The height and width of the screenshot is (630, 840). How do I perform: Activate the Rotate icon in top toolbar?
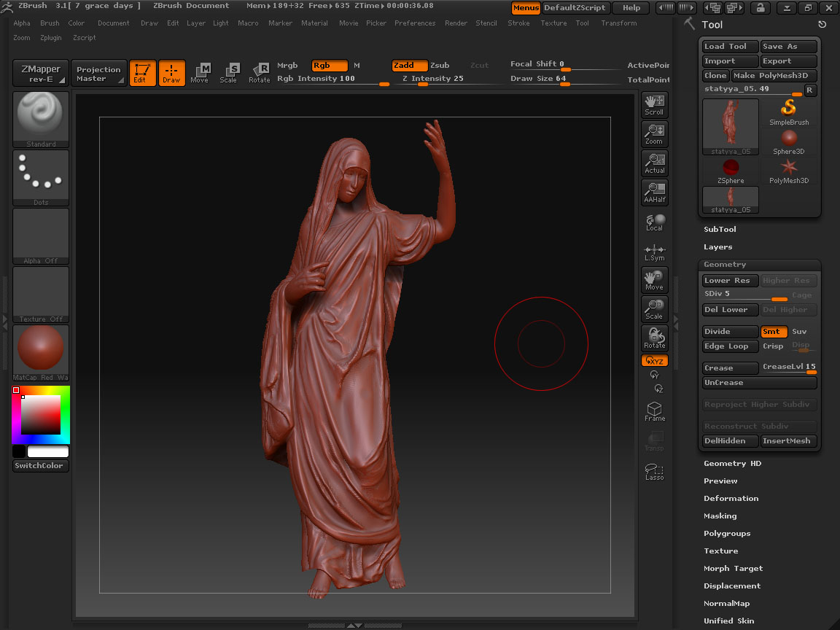259,72
